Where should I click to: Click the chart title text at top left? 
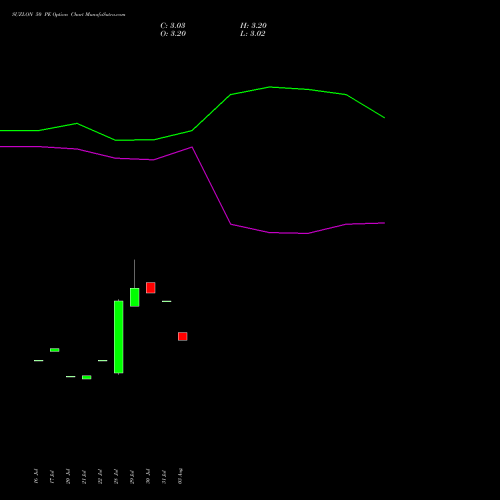tap(69, 15)
